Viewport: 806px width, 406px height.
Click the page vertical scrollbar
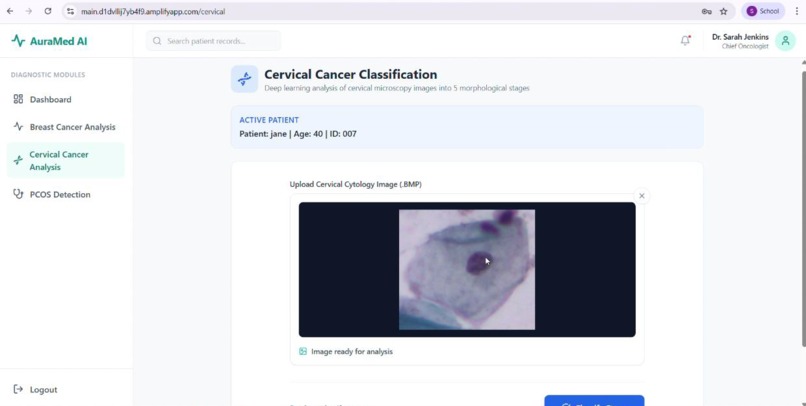coord(803,209)
